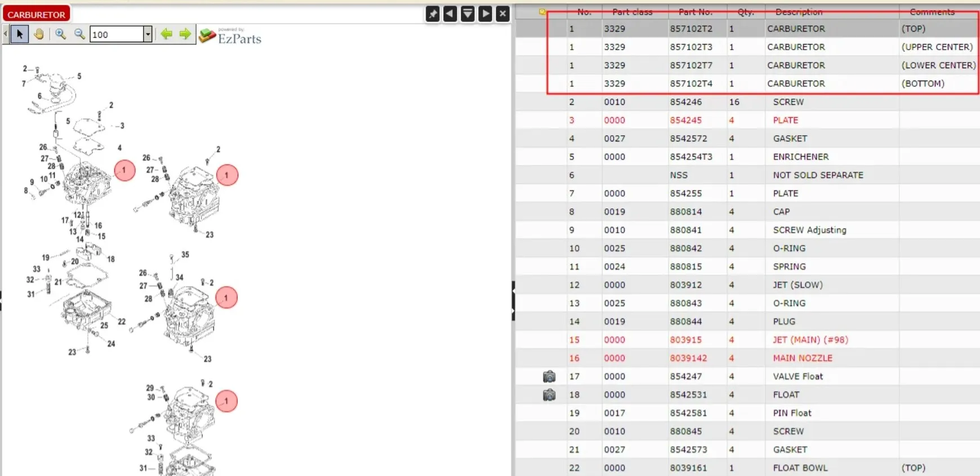Image resolution: width=980 pixels, height=476 pixels.
Task: Select the GASKET row for part 8542573
Action: 747,450
